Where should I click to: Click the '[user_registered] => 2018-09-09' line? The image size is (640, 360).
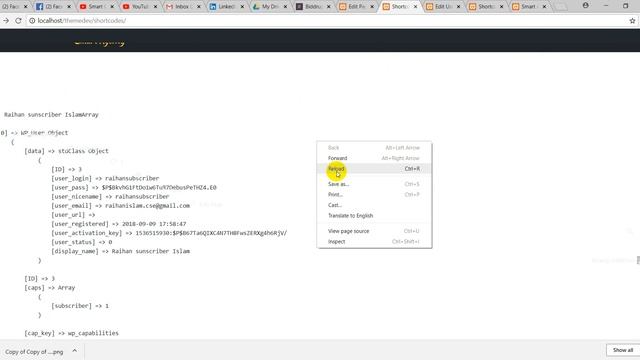click(119, 224)
